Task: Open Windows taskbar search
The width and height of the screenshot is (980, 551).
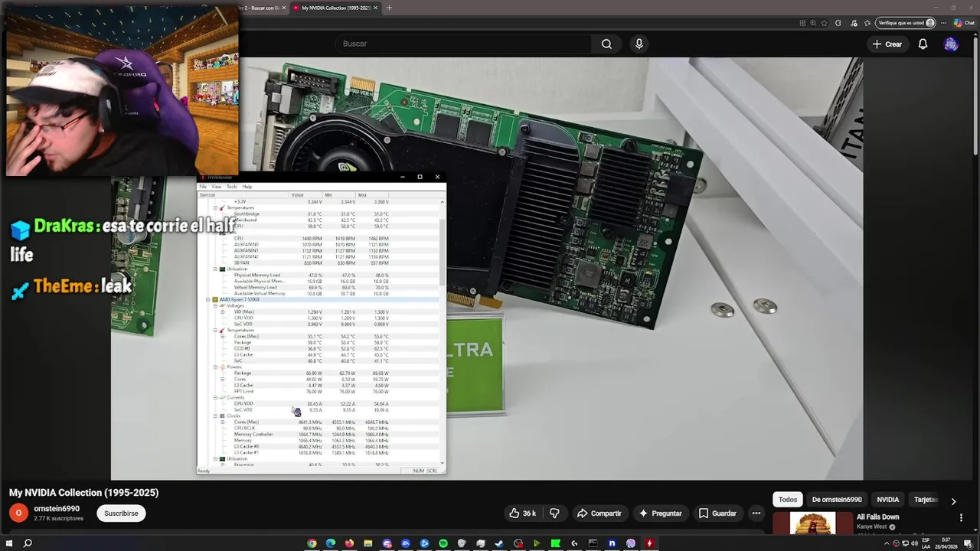Action: [x=28, y=543]
